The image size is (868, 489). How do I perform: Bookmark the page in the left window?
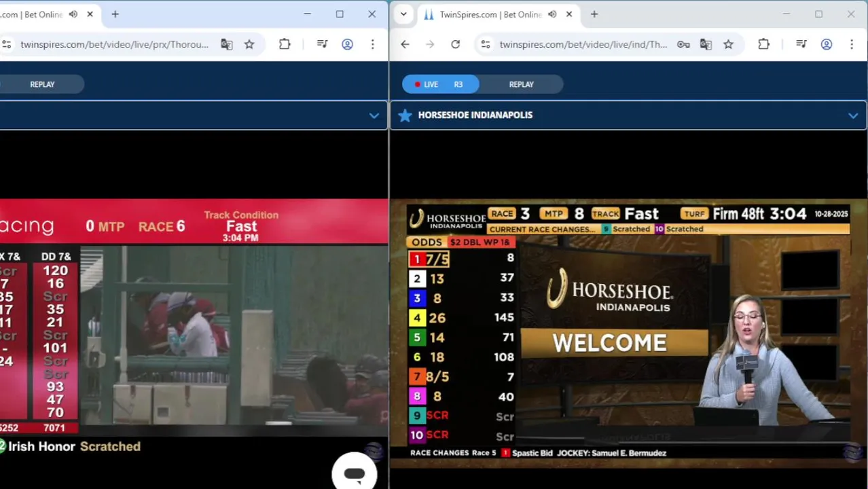pos(249,44)
